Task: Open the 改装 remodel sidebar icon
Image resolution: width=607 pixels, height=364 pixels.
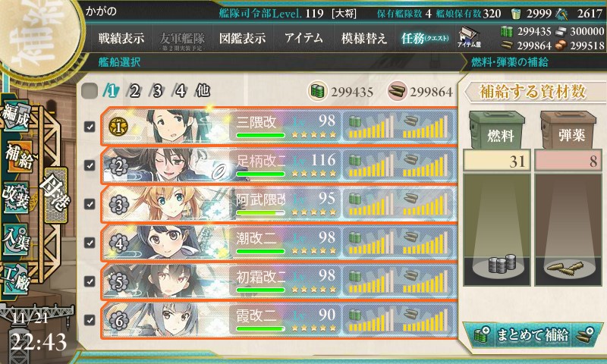Action: (x=16, y=198)
